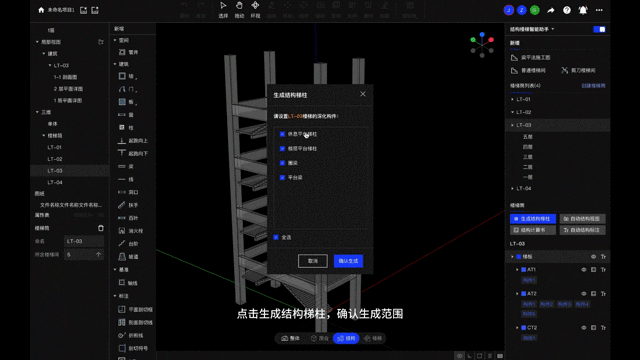Image resolution: width=640 pixels, height=360 pixels.
Task: Switch to 结构 view mode tab
Action: [x=346, y=338]
